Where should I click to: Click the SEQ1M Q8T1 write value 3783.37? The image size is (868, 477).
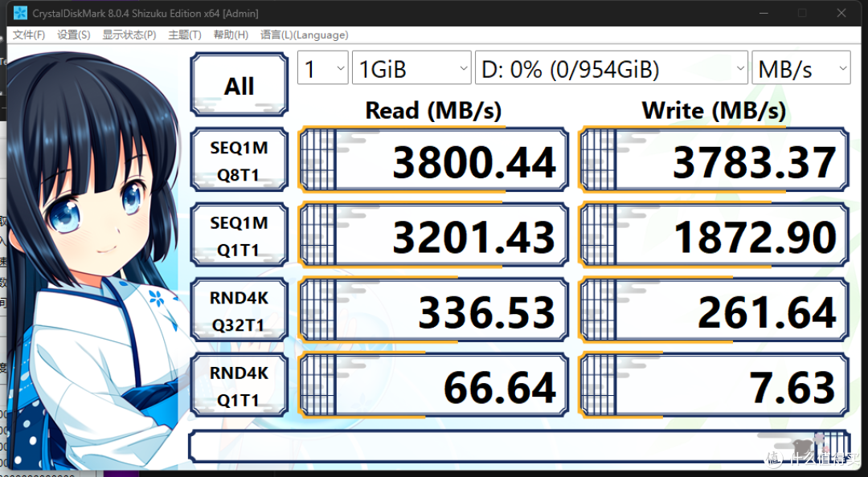point(714,160)
